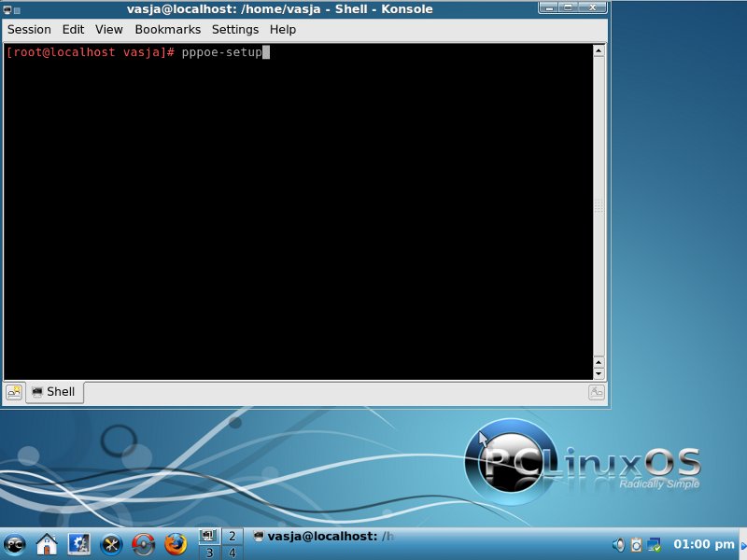Launch the Control Center wrench icon
Viewport: 747px width, 560px height.
coord(111,543)
